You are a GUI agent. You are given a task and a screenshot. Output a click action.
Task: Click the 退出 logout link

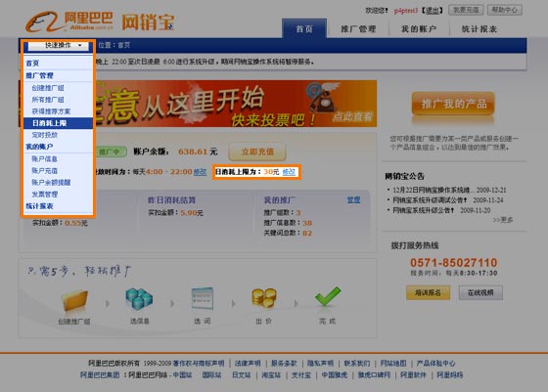coord(432,11)
